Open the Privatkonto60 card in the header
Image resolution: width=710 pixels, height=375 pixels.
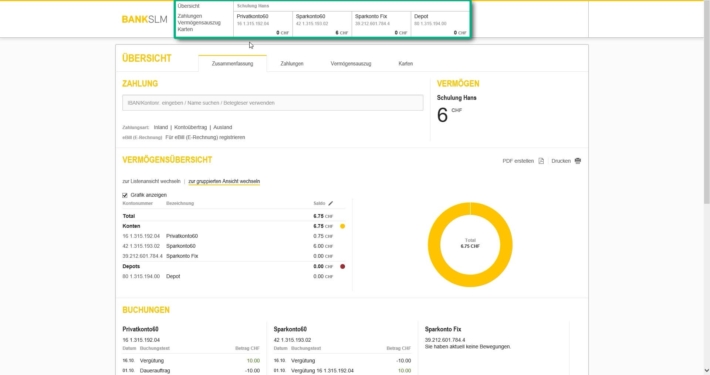point(263,24)
